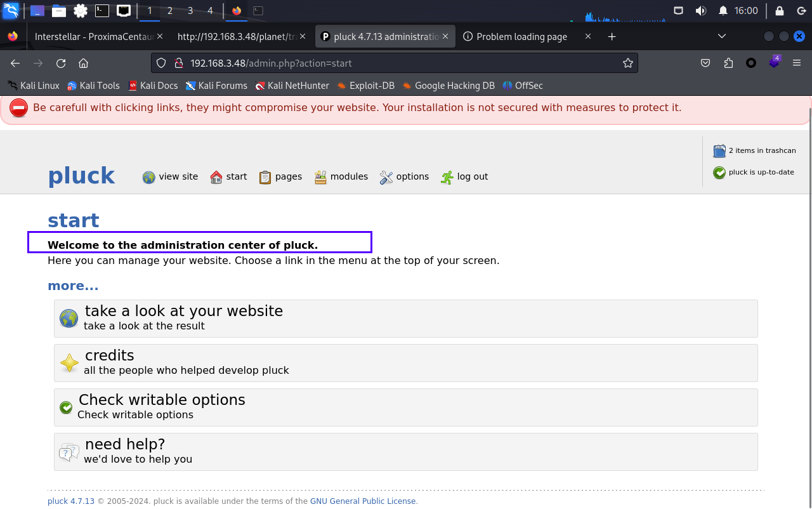
Task: Open Exploit-DB bookmark
Action: coord(366,85)
